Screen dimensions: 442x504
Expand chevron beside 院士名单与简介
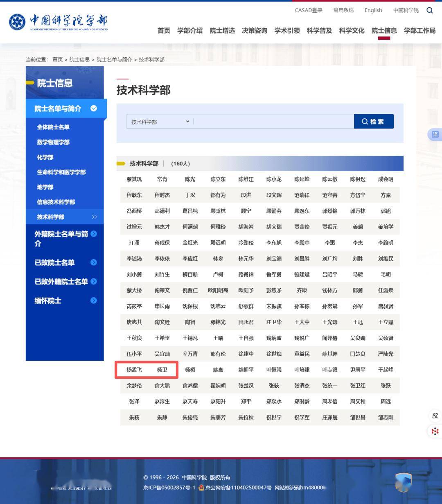coord(94,108)
